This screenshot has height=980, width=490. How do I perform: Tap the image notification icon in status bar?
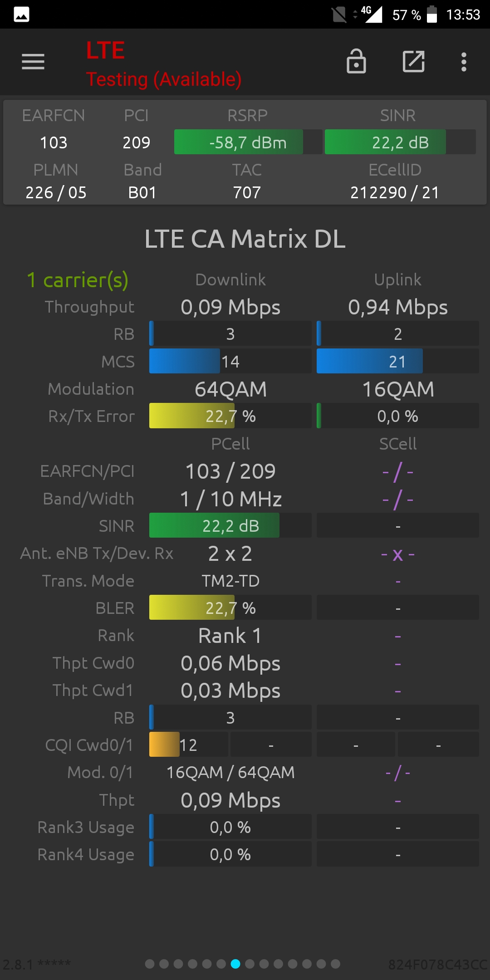[21, 15]
